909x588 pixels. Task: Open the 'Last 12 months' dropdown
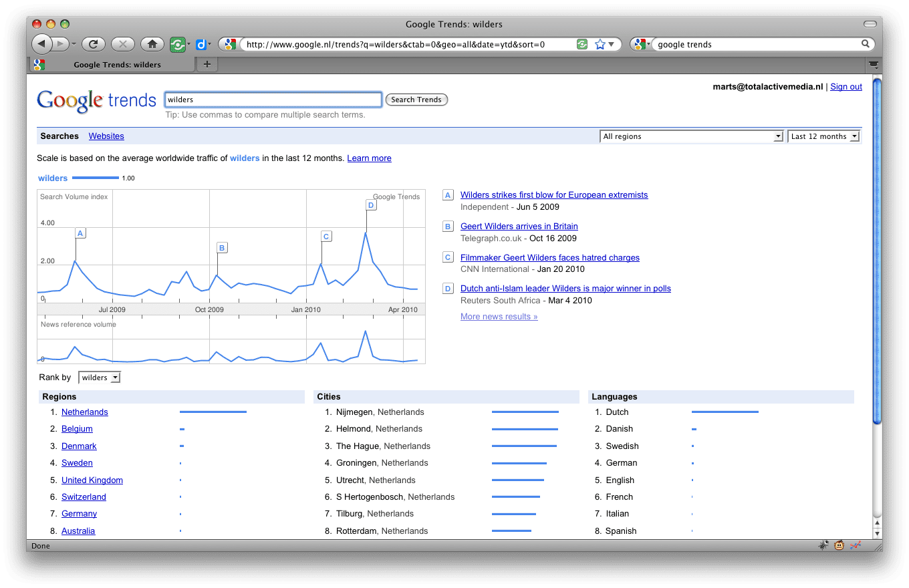824,136
